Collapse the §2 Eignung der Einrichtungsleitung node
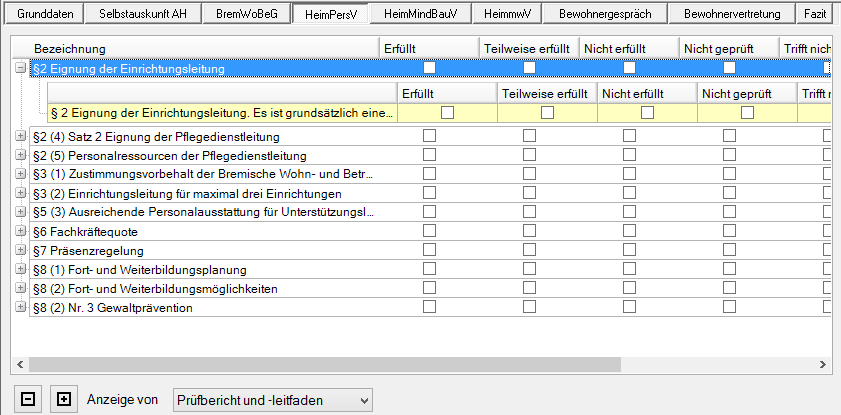 21,68
